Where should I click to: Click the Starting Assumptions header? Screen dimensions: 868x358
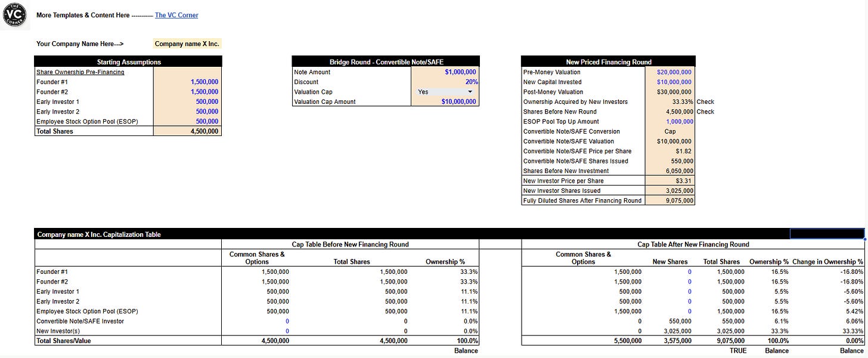click(x=128, y=62)
